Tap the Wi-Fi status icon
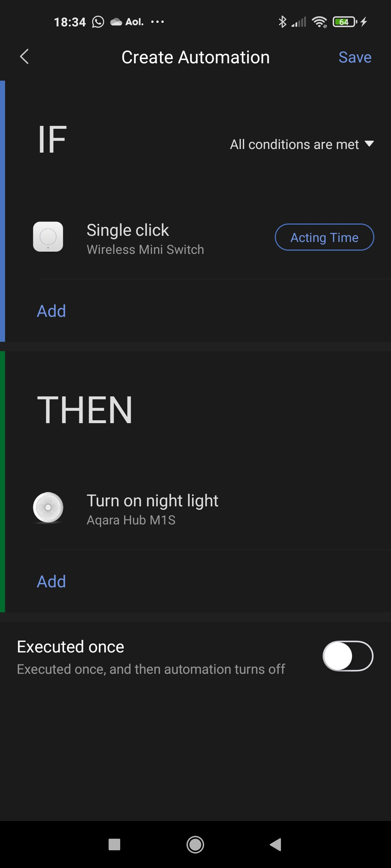This screenshot has width=391, height=868. point(319,22)
